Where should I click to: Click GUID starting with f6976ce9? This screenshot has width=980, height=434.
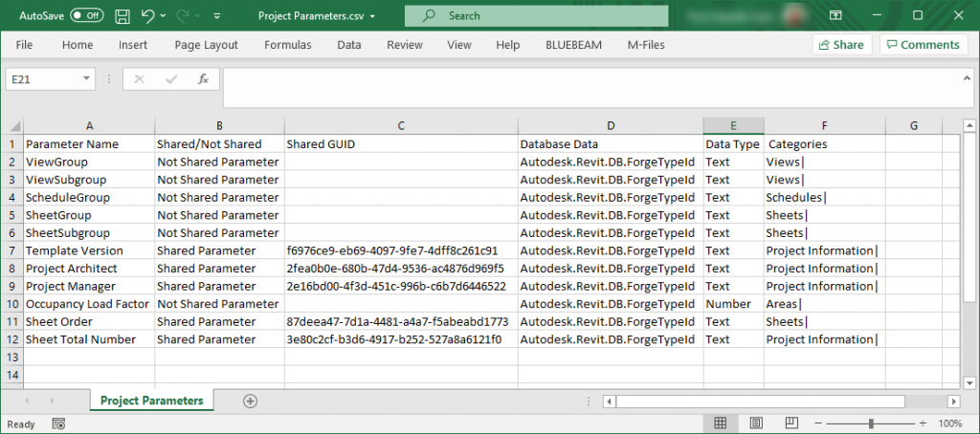coord(401,250)
